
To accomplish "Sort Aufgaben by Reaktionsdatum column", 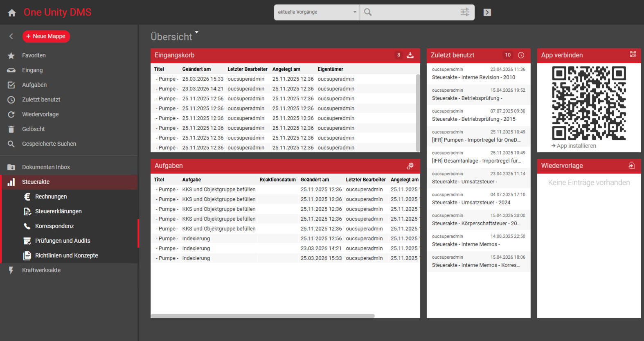I will tap(278, 180).
